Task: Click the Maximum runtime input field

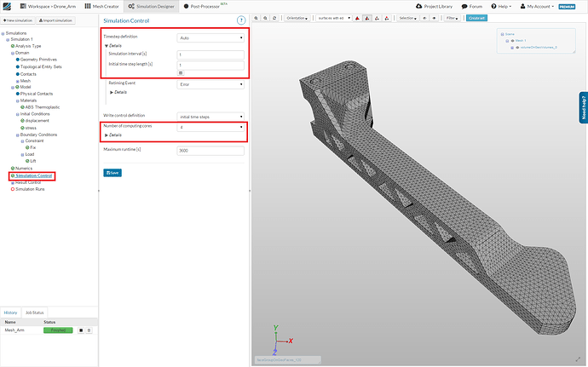Action: (210, 150)
